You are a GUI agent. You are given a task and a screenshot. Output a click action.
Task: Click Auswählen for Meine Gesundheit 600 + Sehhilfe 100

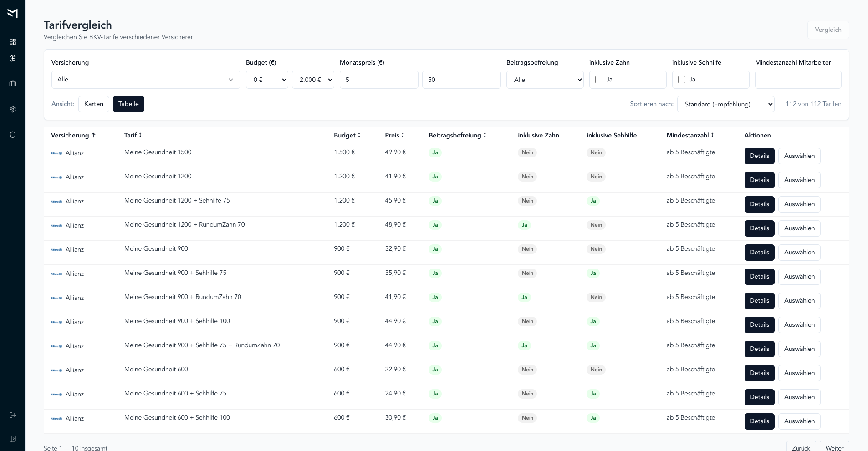pyautogui.click(x=799, y=421)
